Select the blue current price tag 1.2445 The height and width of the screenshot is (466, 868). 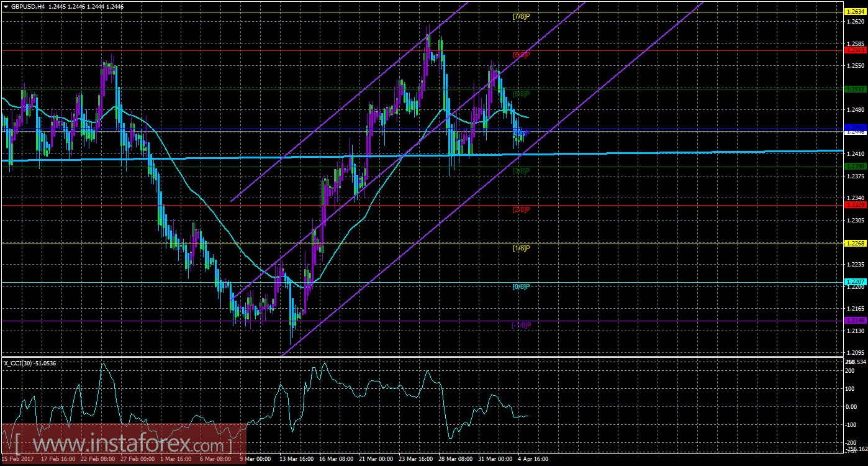tap(857, 129)
